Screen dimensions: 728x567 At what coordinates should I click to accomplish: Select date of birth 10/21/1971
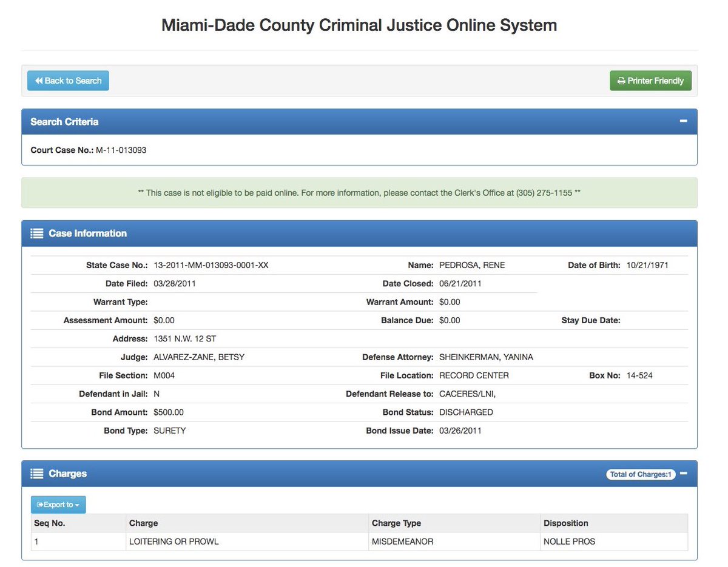point(648,265)
